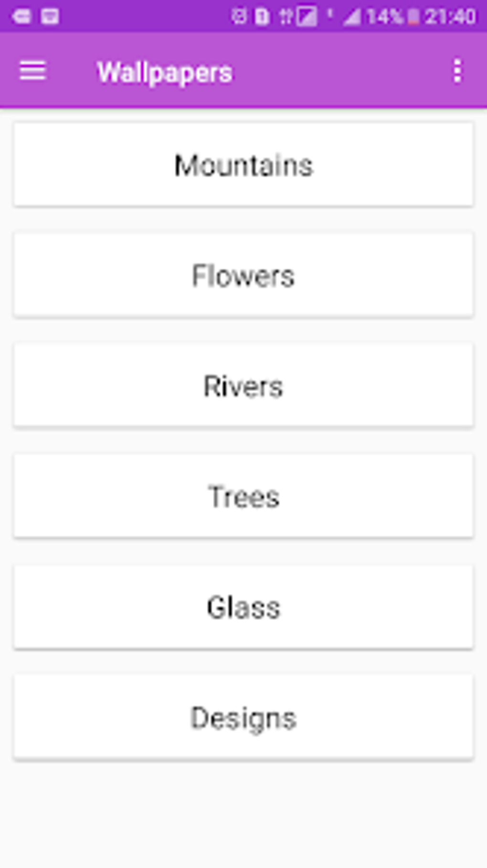Image resolution: width=487 pixels, height=868 pixels.
Task: Tap the battery icon in status bar
Action: point(413,17)
